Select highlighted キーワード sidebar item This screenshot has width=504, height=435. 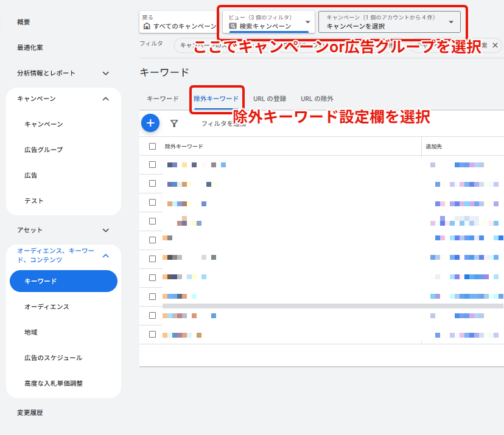click(x=64, y=281)
